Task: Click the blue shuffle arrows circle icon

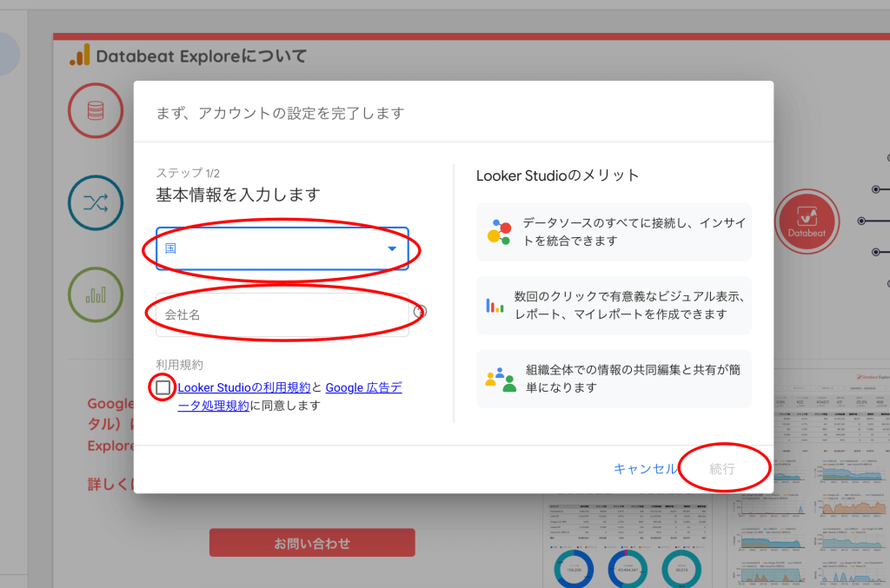Action: 96,202
